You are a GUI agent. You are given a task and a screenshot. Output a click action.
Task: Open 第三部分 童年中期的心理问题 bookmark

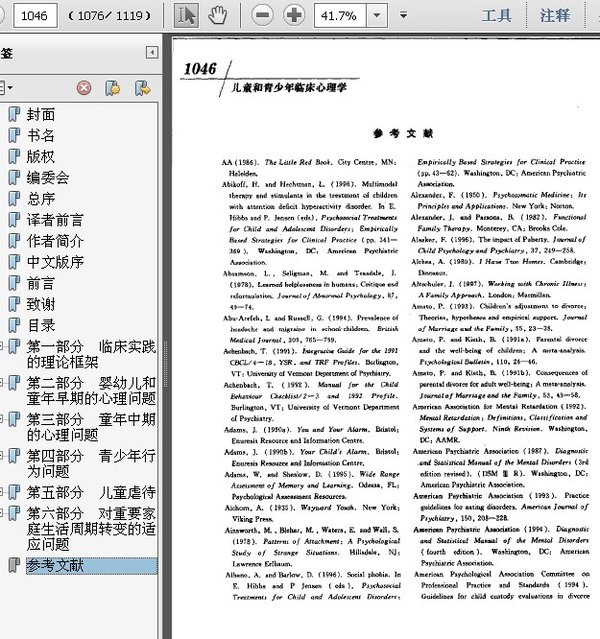coord(91,427)
